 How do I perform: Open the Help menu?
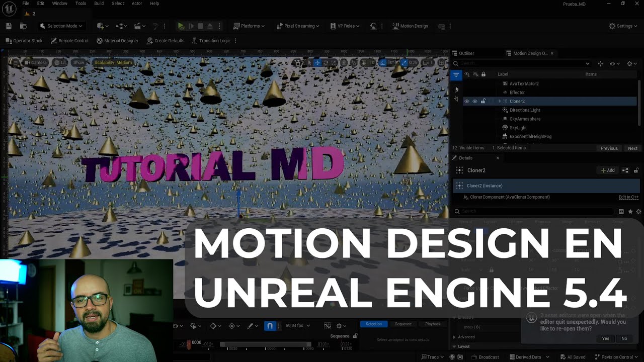(154, 4)
